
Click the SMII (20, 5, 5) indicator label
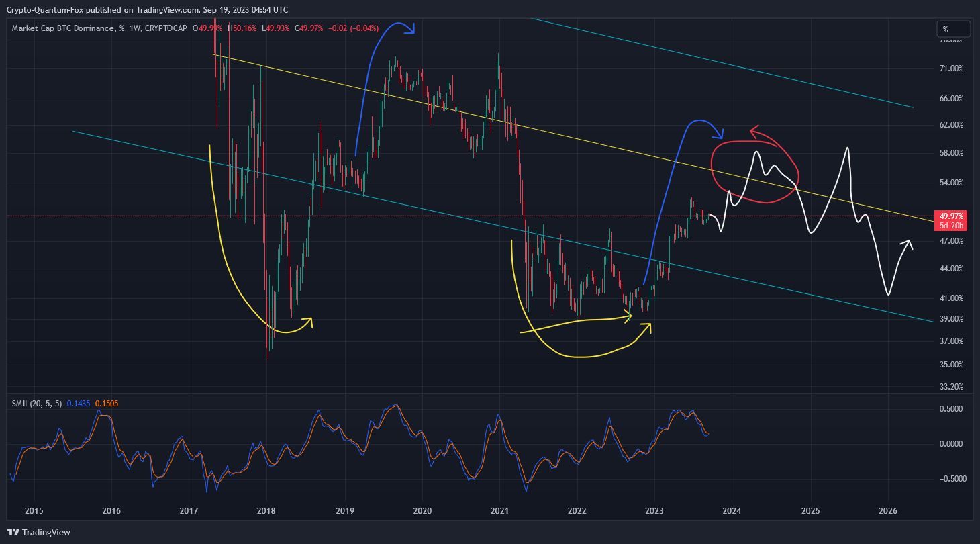37,403
